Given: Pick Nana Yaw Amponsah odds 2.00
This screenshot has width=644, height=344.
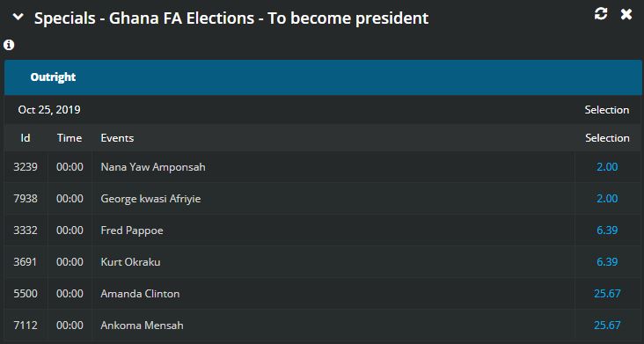Looking at the screenshot, I should [x=607, y=167].
